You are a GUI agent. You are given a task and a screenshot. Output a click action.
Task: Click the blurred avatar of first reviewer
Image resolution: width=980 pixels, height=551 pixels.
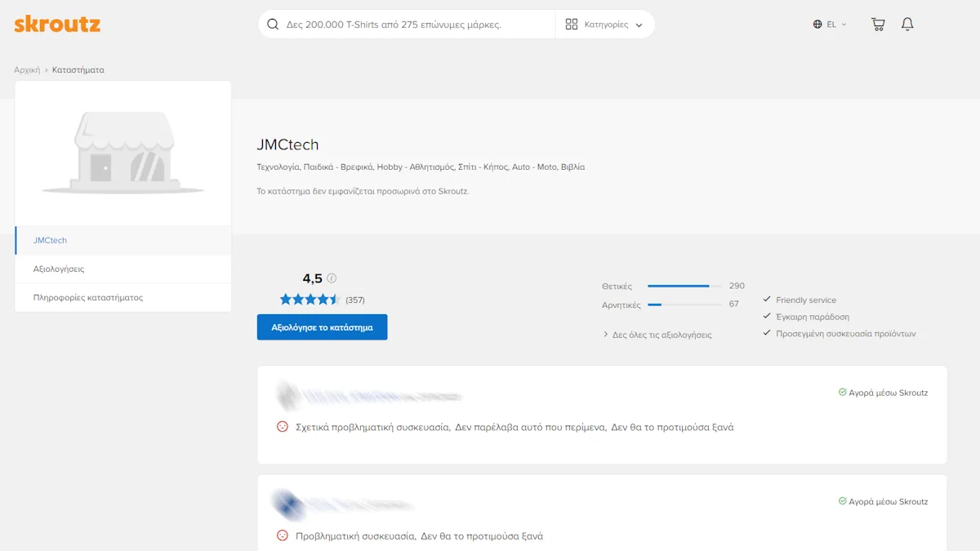tap(287, 396)
